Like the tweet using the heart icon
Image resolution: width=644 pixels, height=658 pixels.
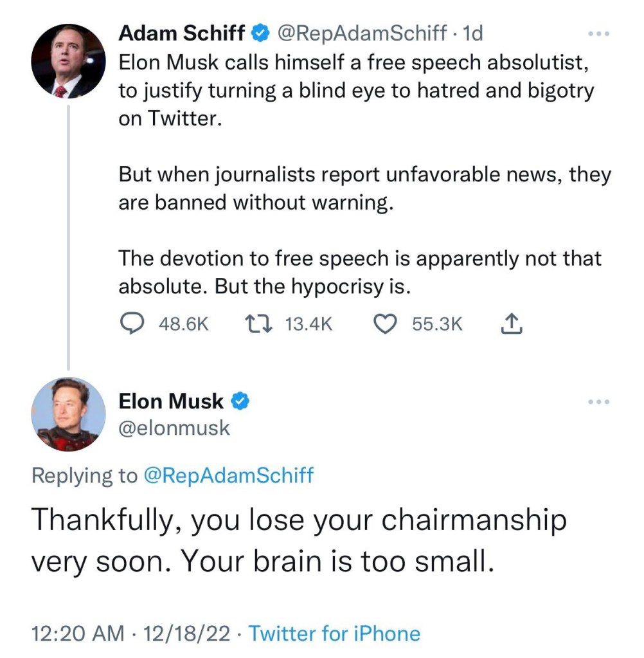[x=384, y=324]
